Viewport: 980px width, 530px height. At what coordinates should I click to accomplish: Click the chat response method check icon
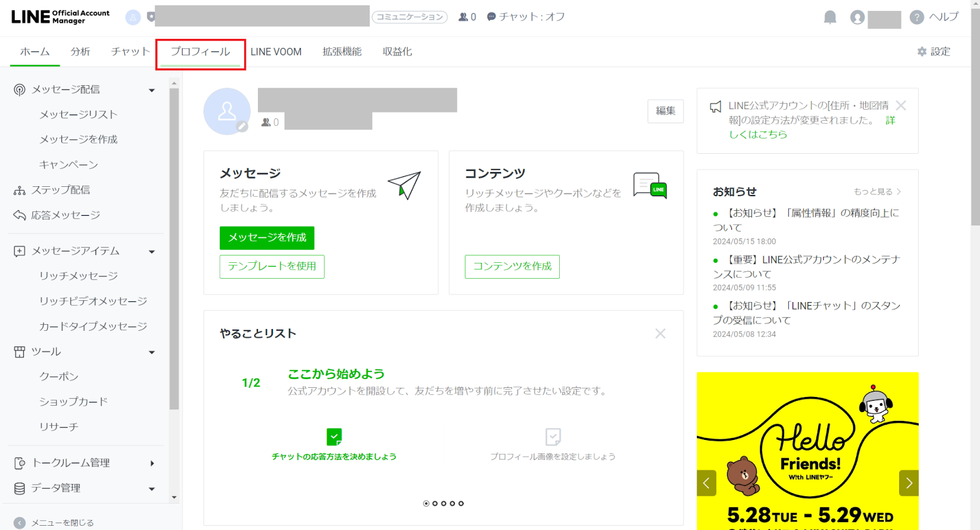coord(334,437)
